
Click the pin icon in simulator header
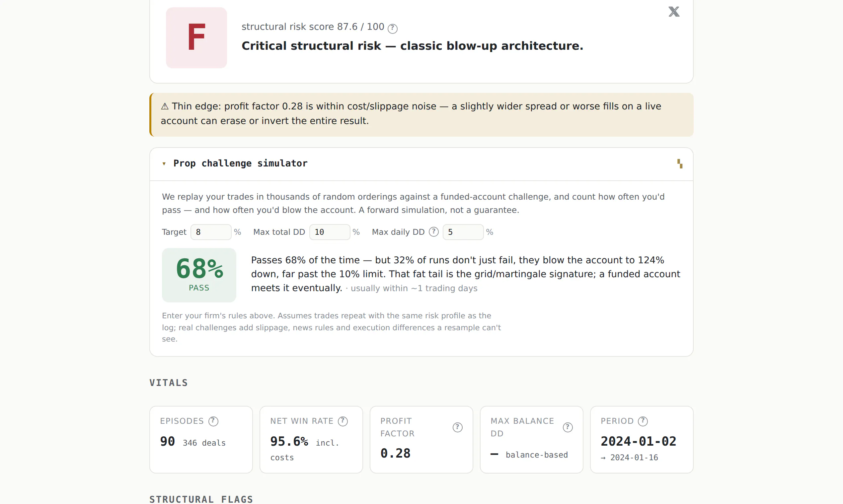[679, 164]
